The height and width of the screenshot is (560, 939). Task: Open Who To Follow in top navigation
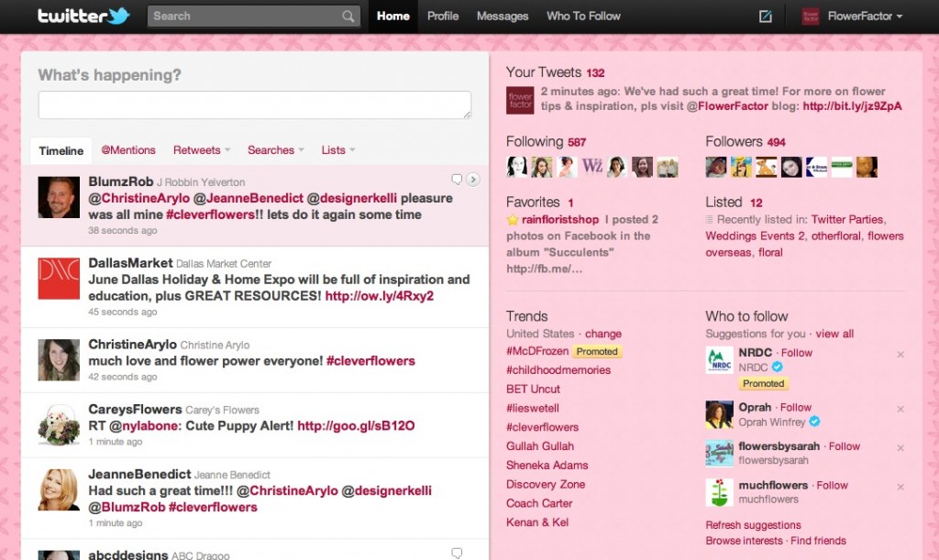click(x=583, y=16)
